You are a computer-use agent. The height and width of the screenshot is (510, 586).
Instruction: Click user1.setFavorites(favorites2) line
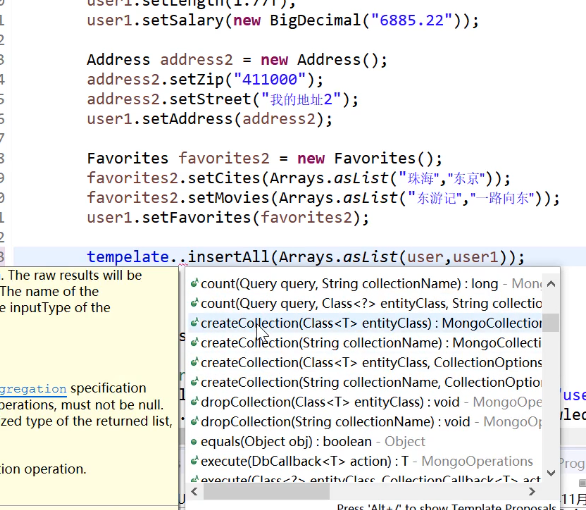pyautogui.click(x=228, y=218)
